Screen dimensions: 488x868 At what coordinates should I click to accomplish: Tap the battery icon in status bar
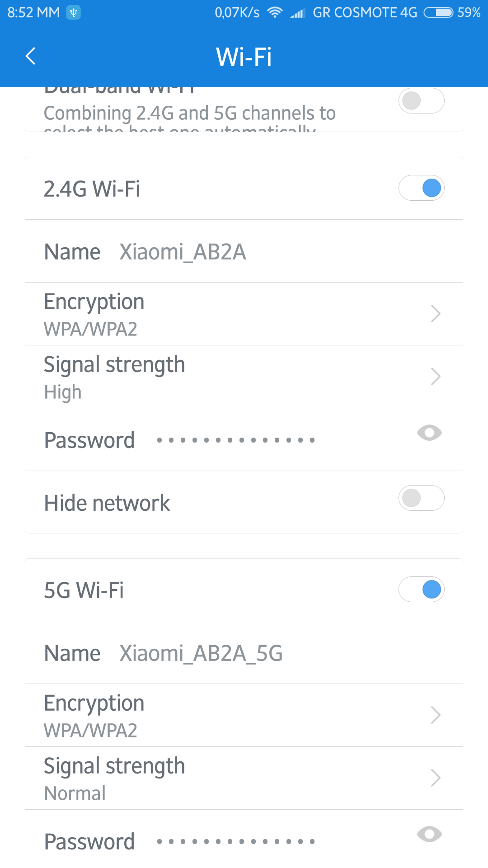[438, 12]
